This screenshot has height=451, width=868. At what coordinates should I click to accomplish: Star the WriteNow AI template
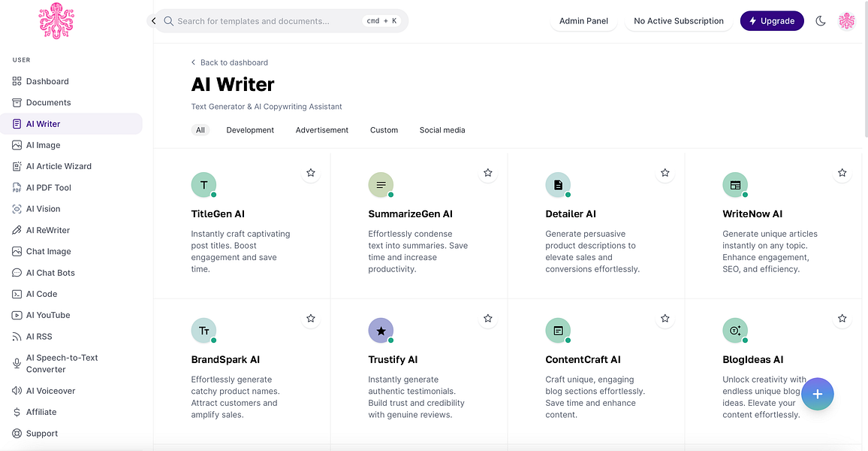842,173
